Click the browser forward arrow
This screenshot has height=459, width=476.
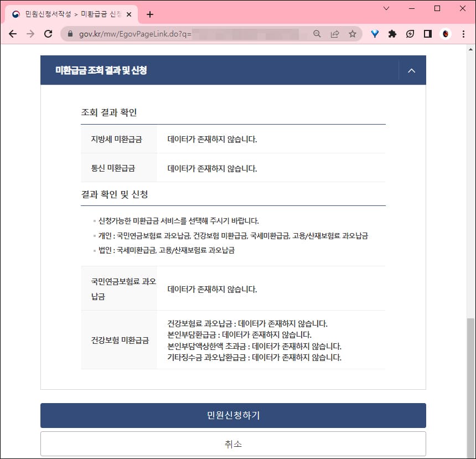pos(30,34)
